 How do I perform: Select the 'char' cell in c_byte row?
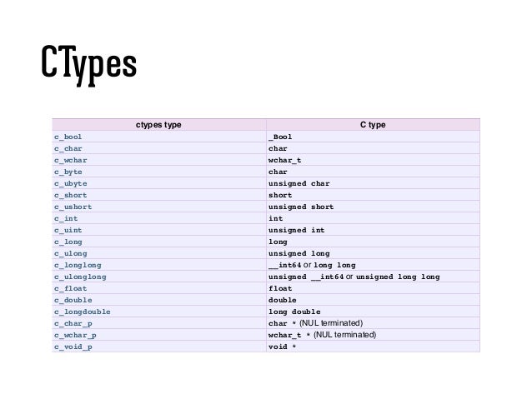[373, 172]
